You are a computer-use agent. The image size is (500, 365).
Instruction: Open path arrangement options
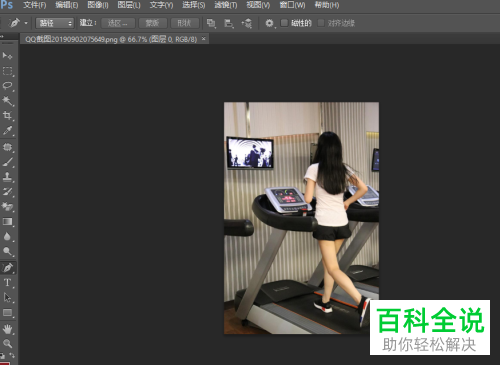247,23
